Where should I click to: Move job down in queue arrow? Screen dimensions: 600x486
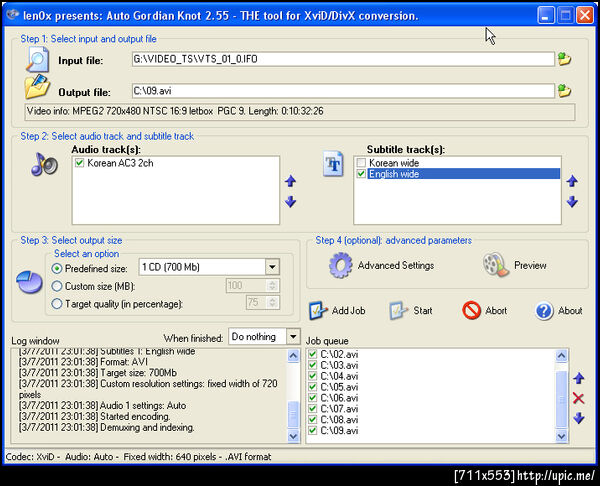pyautogui.click(x=579, y=418)
